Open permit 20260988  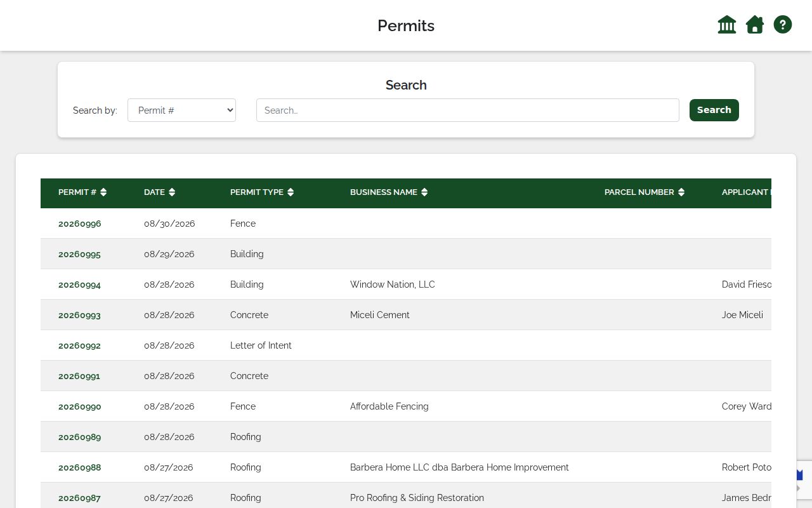coord(80,467)
